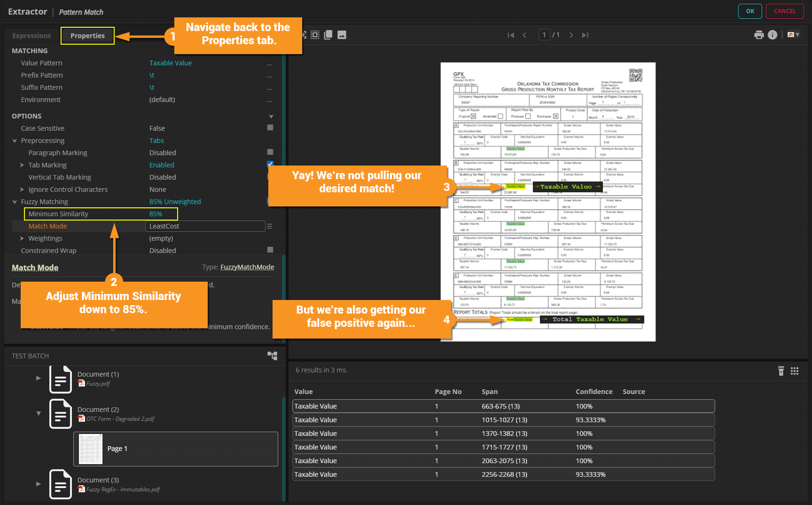Click the CANCEL button
This screenshot has height=505, width=812.
tap(785, 11)
